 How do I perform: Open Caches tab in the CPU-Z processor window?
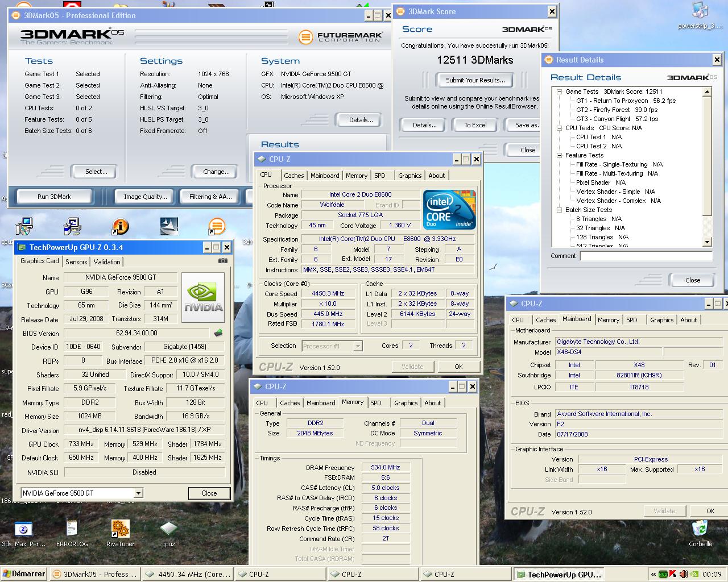tap(294, 176)
